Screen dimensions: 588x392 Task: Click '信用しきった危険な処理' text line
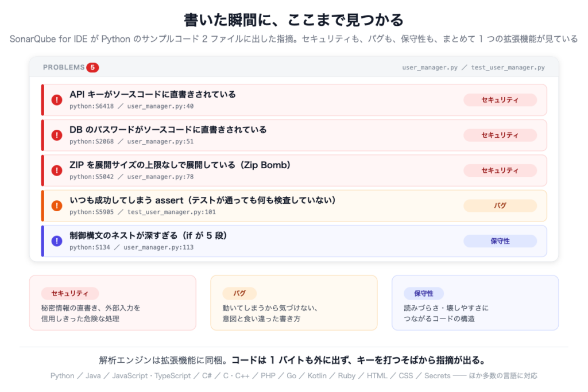click(80, 319)
